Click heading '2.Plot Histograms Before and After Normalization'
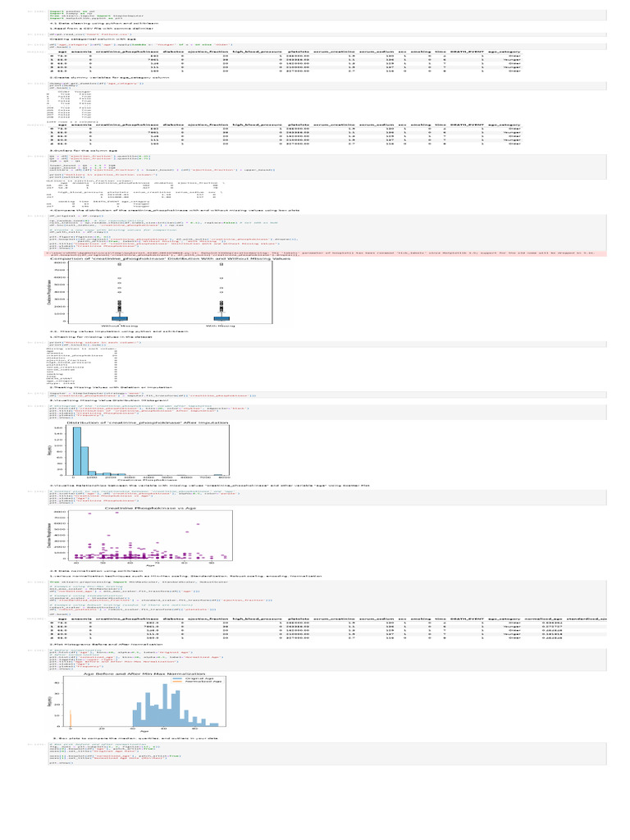The width and height of the screenshot is (630, 840). [106, 645]
